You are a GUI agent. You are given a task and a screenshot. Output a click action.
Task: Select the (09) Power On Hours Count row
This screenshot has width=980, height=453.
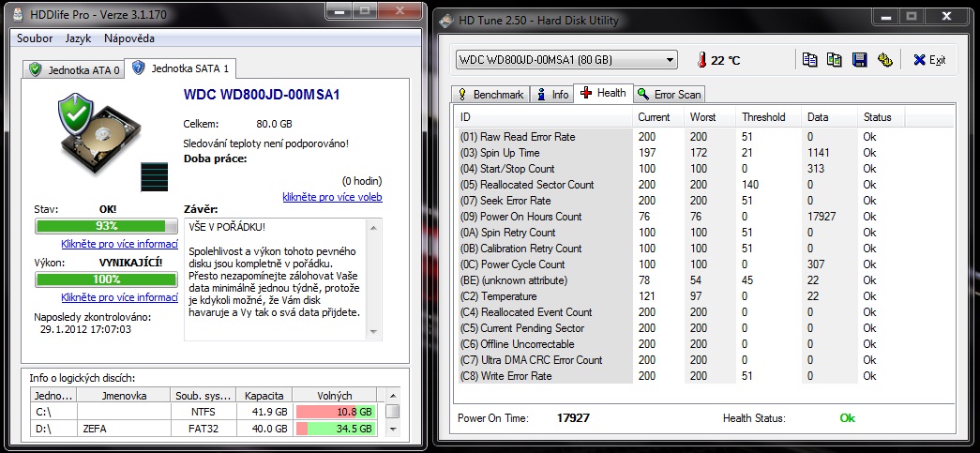pyautogui.click(x=681, y=217)
